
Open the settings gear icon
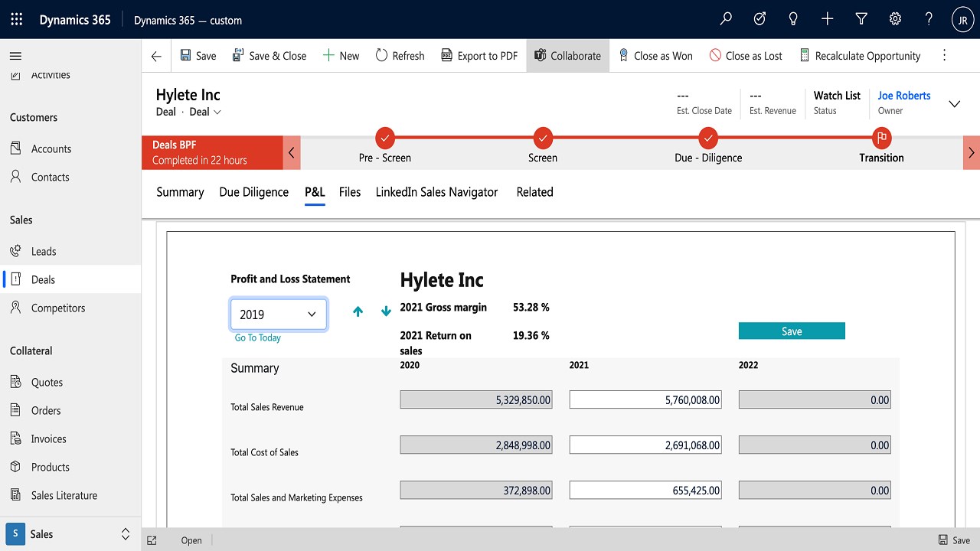pos(894,20)
